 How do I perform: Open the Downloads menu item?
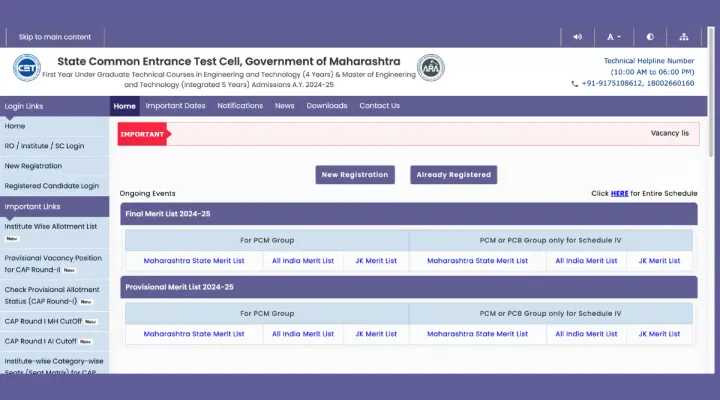(x=327, y=106)
